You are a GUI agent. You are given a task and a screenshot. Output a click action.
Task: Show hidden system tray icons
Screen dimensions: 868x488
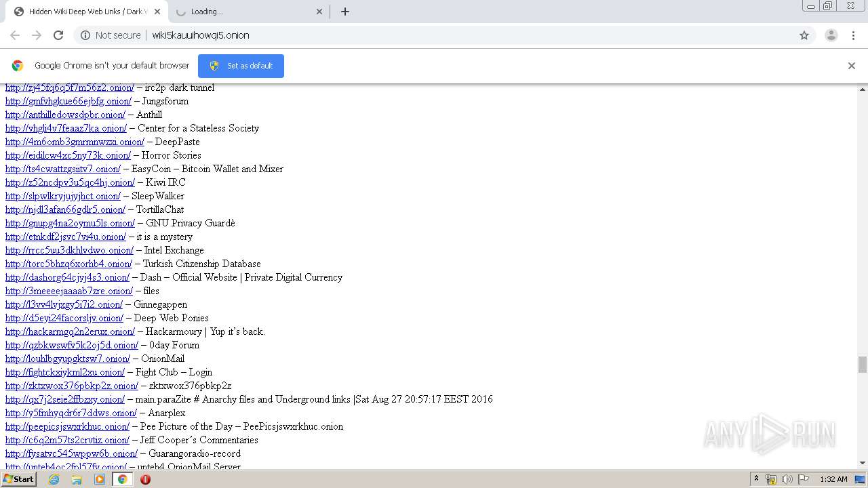756,479
